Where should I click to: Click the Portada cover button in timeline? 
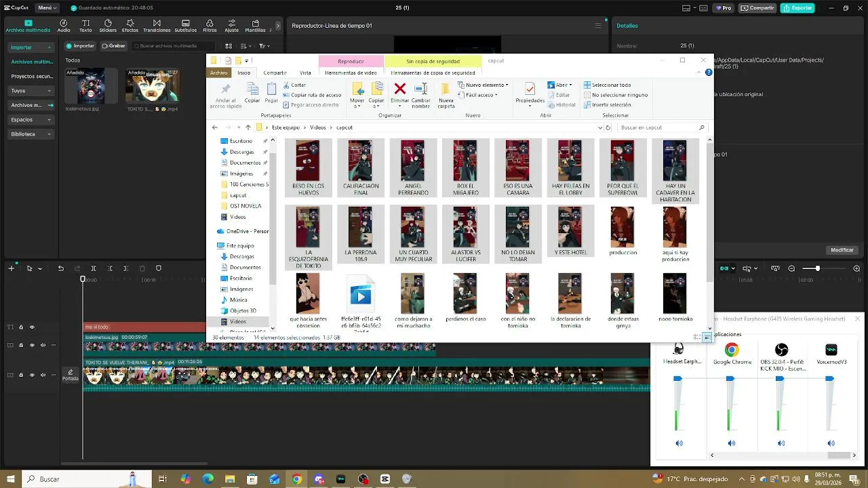tap(71, 375)
